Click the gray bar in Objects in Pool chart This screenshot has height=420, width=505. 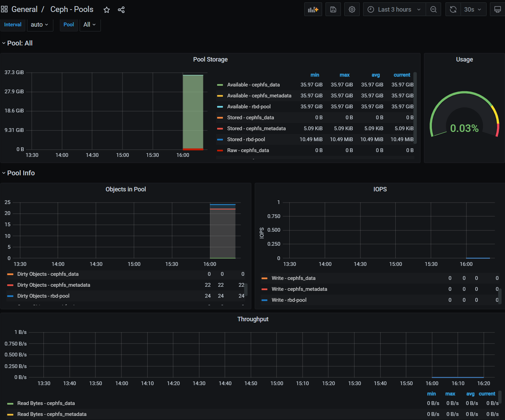point(223,233)
